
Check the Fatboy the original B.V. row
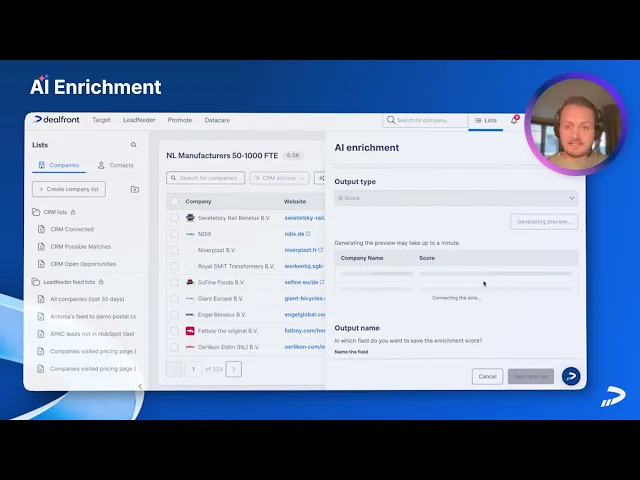coord(175,331)
